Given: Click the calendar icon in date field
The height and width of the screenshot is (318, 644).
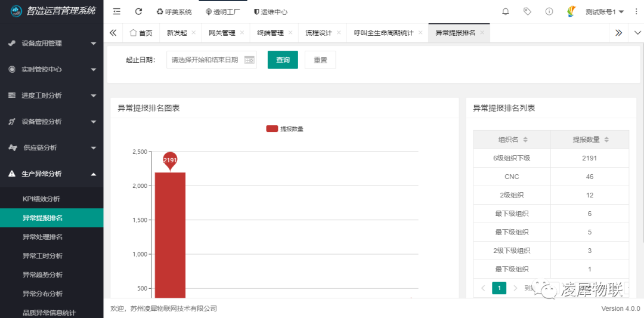Looking at the screenshot, I should 249,60.
